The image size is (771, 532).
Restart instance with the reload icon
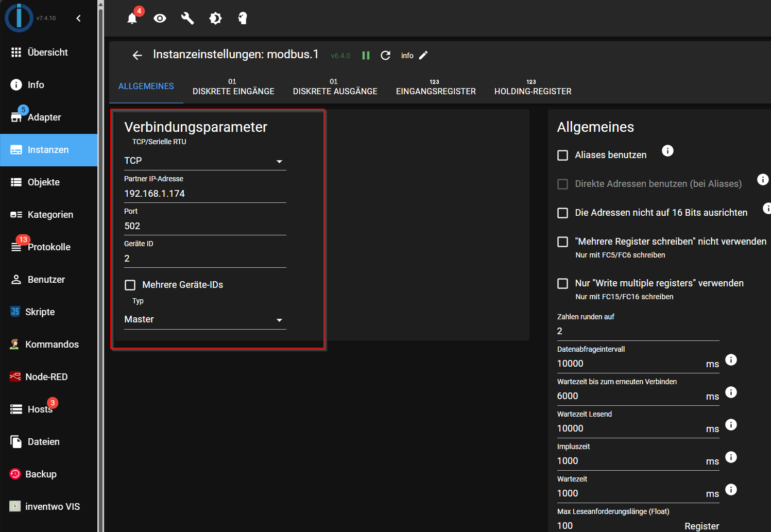tap(385, 56)
